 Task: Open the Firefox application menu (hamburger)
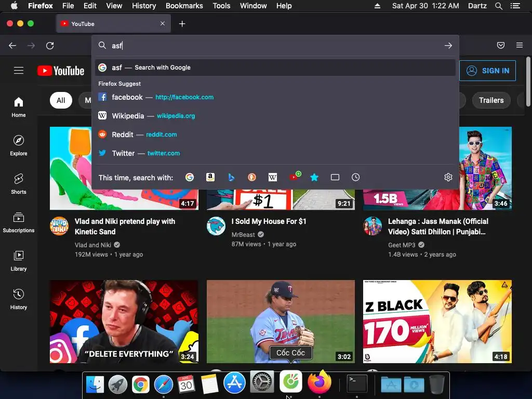520,45
